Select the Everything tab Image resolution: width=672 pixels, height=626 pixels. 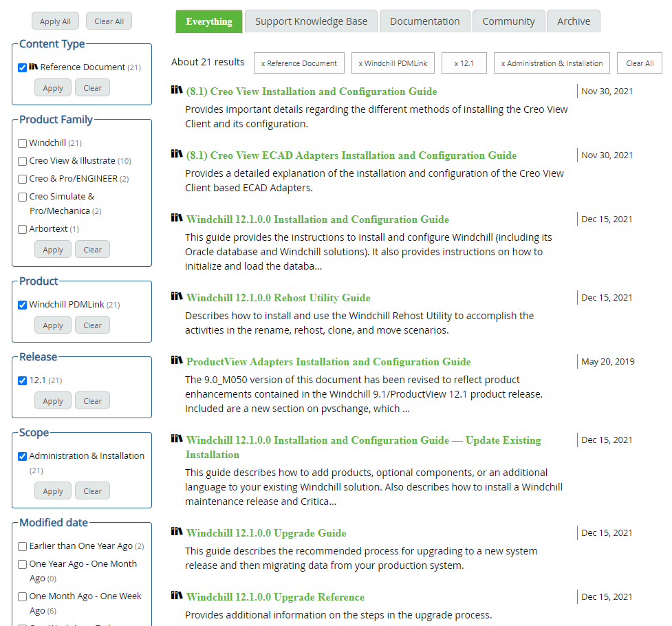(209, 21)
